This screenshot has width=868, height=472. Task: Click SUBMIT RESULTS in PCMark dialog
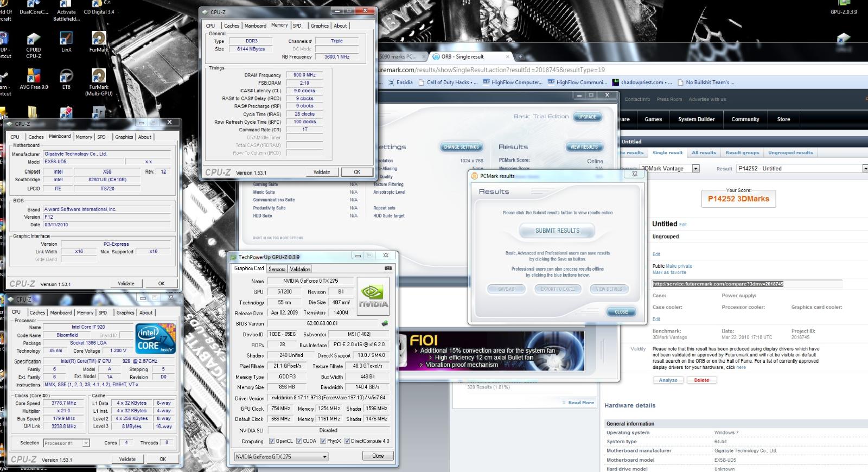[x=557, y=231]
